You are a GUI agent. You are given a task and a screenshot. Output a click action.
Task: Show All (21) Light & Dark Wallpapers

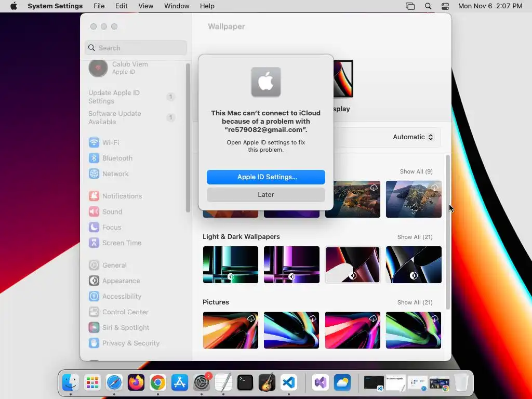415,237
